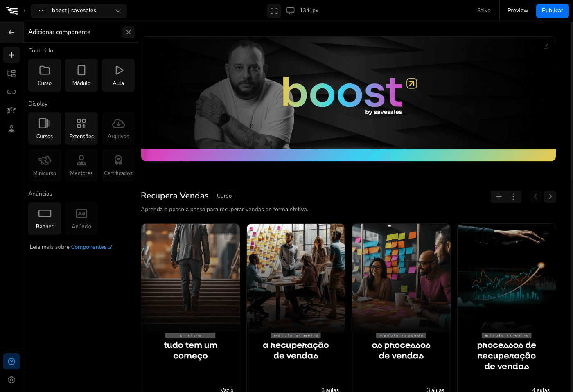The width and height of the screenshot is (573, 392).
Task: Open the Preview page
Action: coord(518,11)
